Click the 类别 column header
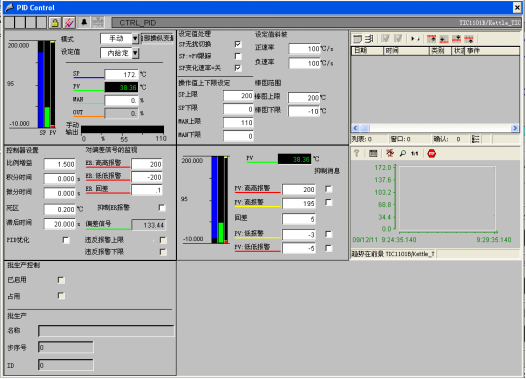This screenshot has width=526, height=379. click(440, 51)
